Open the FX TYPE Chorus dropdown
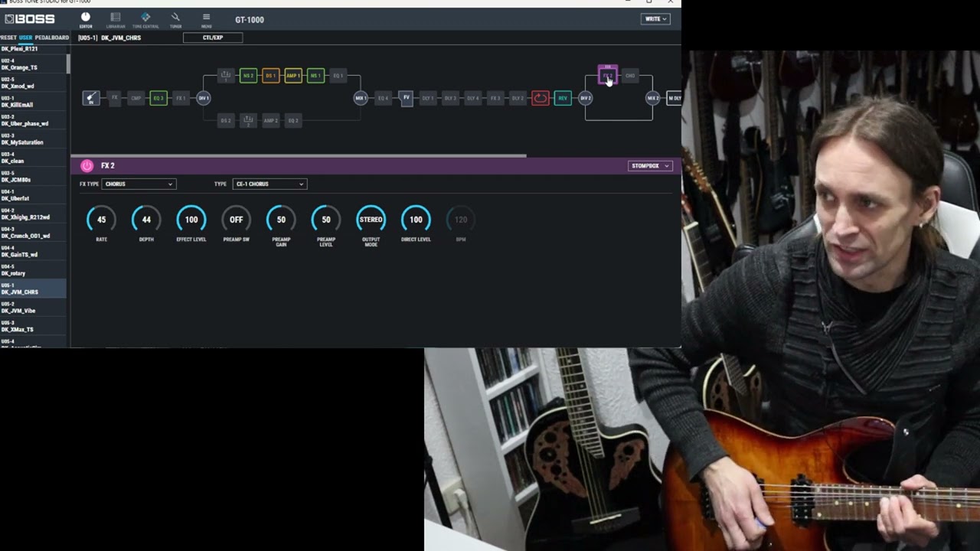980x551 pixels. coord(139,184)
